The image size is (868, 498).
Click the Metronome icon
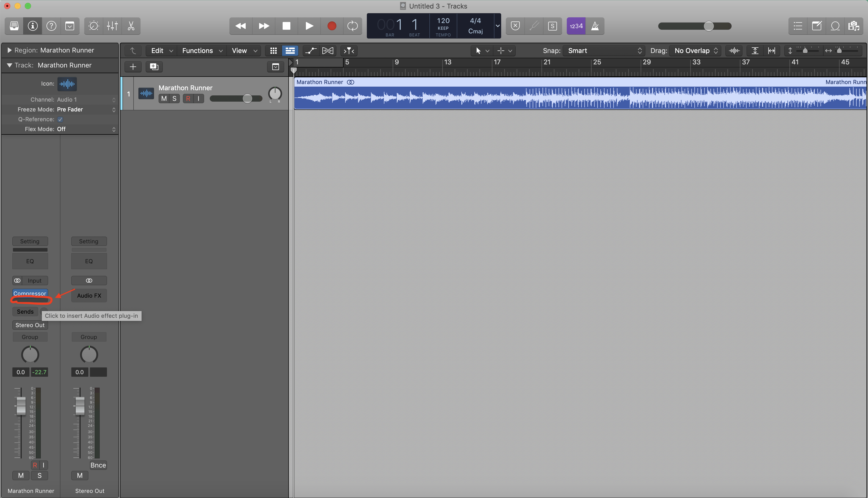click(595, 26)
